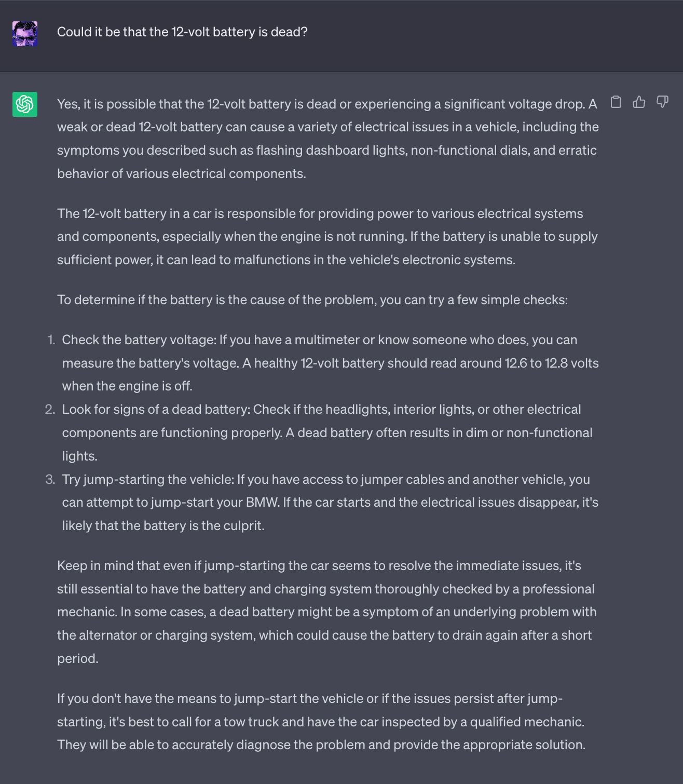Click the user profile avatar
Screen dimensions: 683x784
(25, 34)
